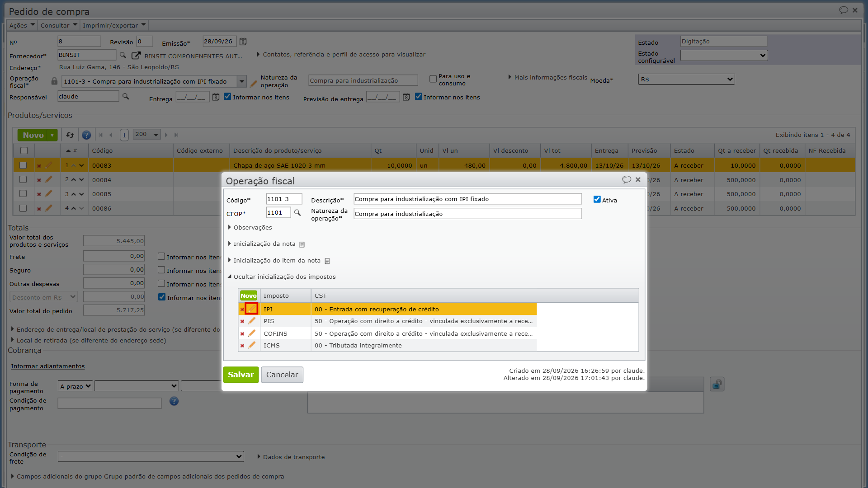Open comment bubble in Operação fiscal dialog

point(626,180)
